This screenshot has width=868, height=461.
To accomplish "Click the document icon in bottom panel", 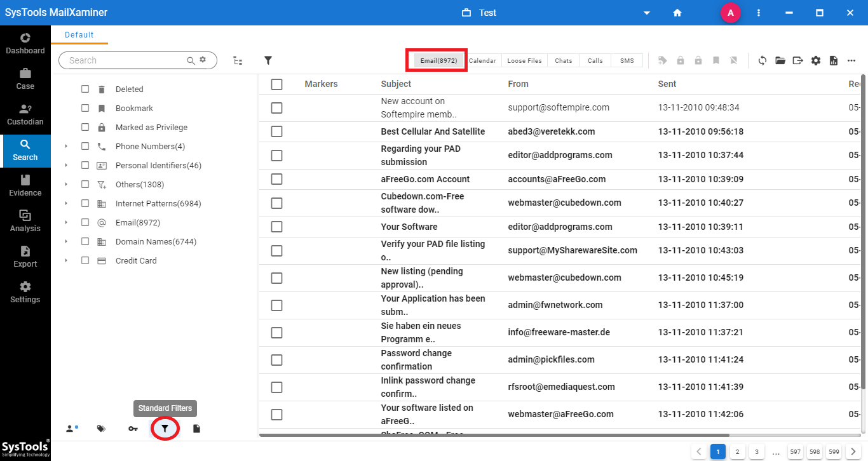I will (x=196, y=429).
